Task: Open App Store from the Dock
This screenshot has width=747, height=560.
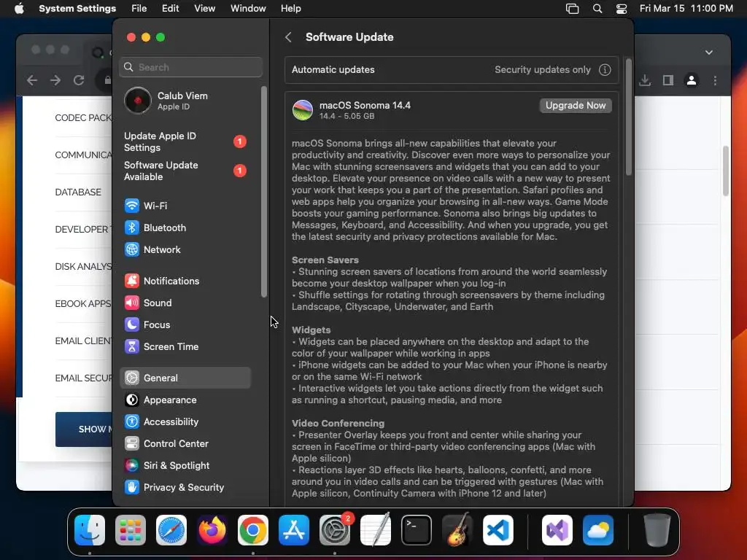Action: [294, 530]
